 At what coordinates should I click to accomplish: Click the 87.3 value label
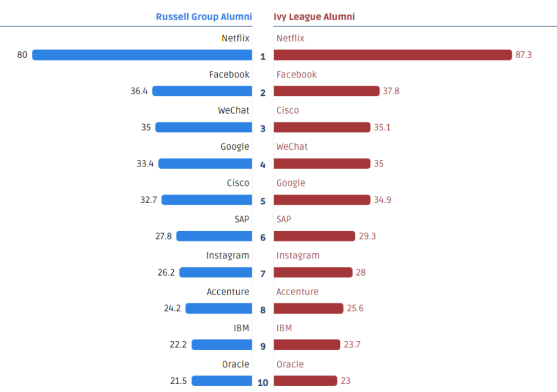tap(524, 55)
